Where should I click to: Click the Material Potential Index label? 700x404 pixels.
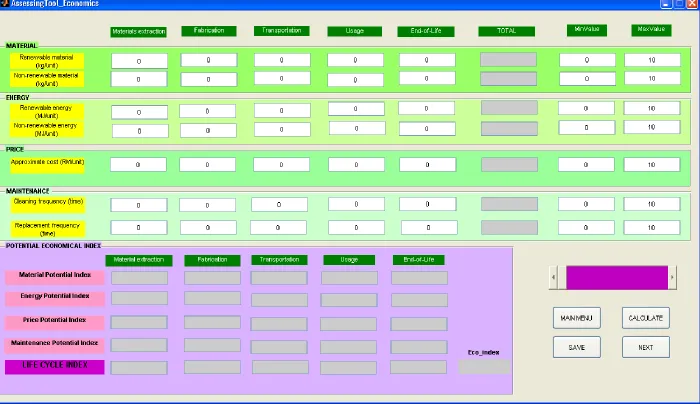point(55,277)
